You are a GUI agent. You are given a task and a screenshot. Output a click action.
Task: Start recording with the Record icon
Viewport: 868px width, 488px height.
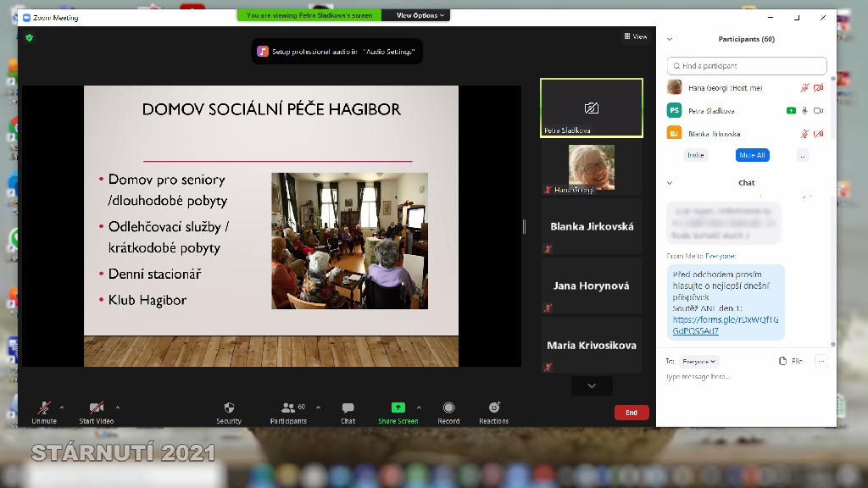448,408
